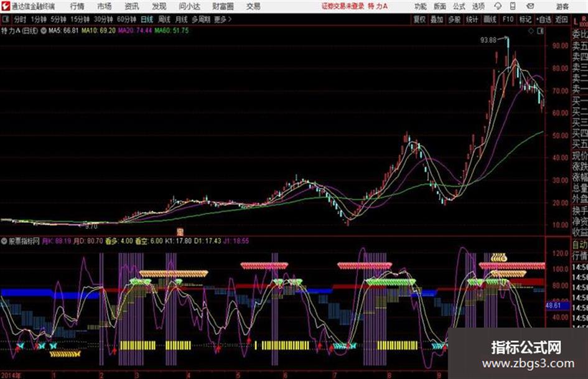The height and width of the screenshot is (379, 588).
Task: Click the diamond icon above price chart
Action: point(531,31)
